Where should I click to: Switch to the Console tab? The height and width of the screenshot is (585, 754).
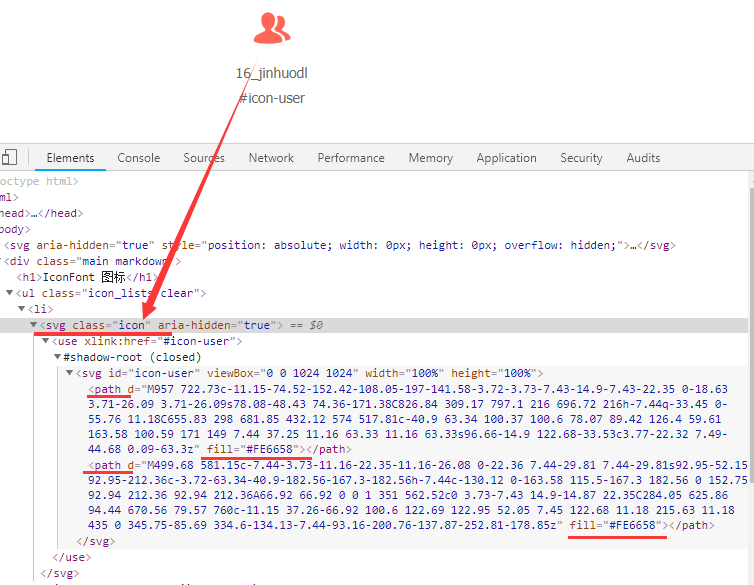pos(138,158)
